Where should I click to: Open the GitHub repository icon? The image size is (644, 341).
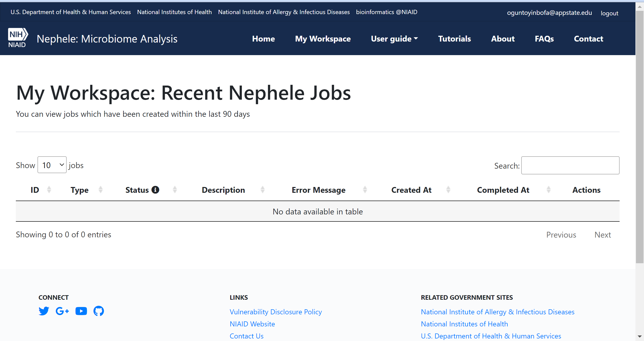click(x=99, y=311)
